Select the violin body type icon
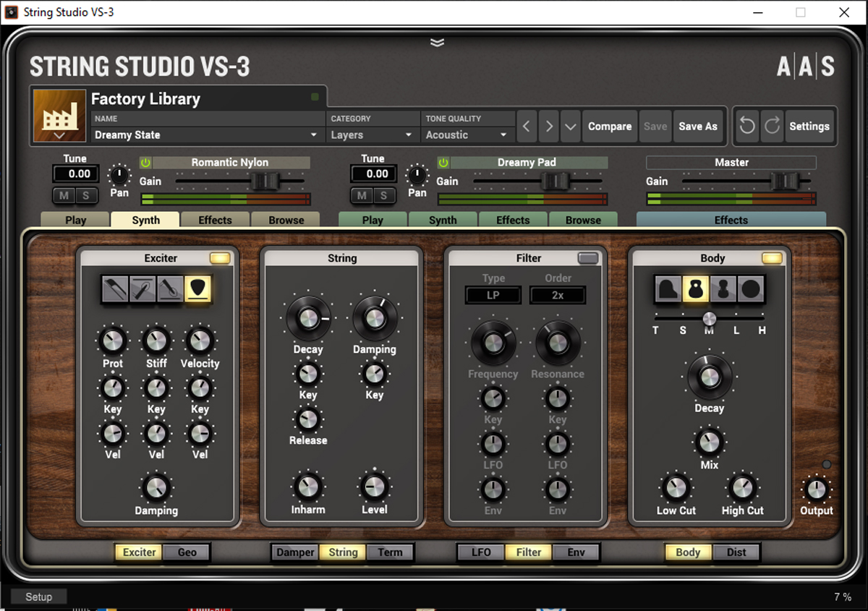 point(723,289)
